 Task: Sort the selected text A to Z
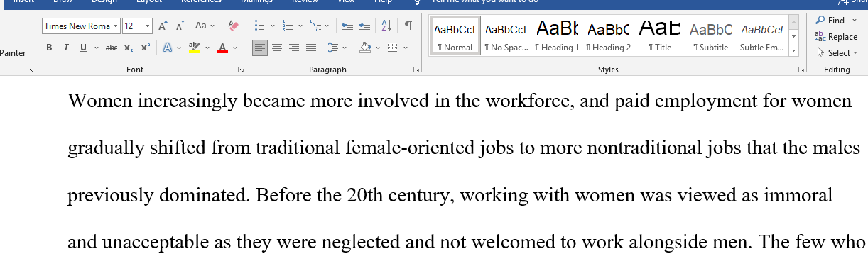click(x=386, y=26)
